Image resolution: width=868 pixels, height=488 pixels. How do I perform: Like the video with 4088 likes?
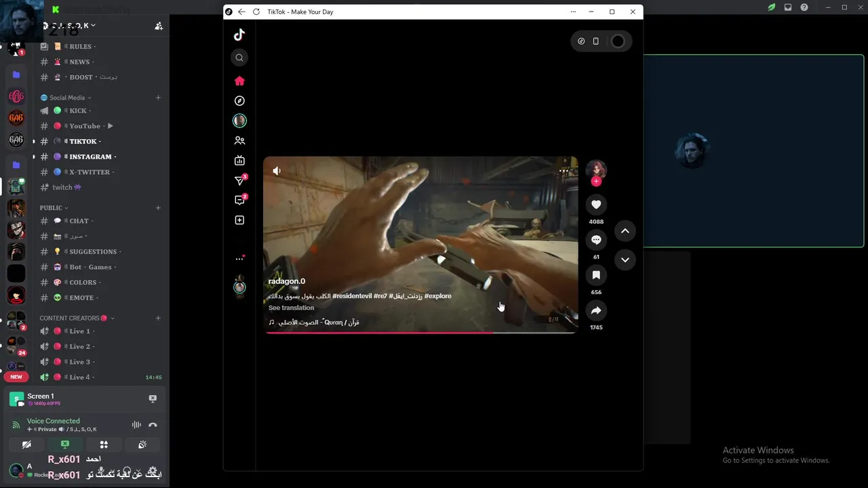(596, 205)
